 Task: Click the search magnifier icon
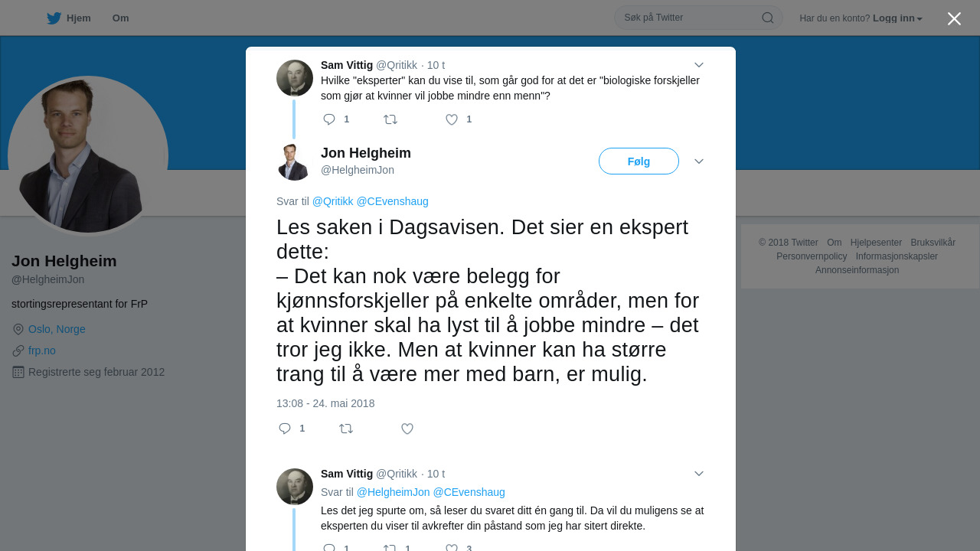[x=767, y=18]
